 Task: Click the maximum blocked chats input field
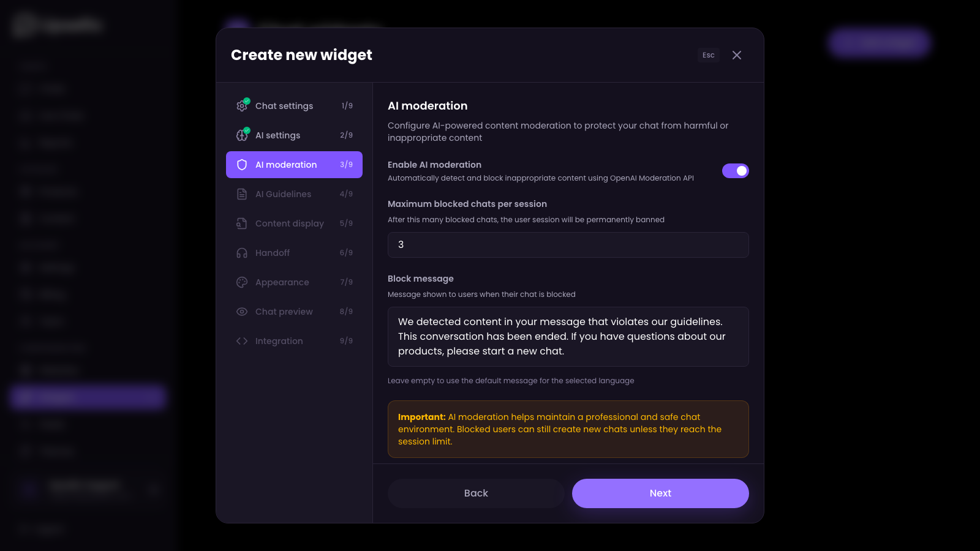point(568,244)
